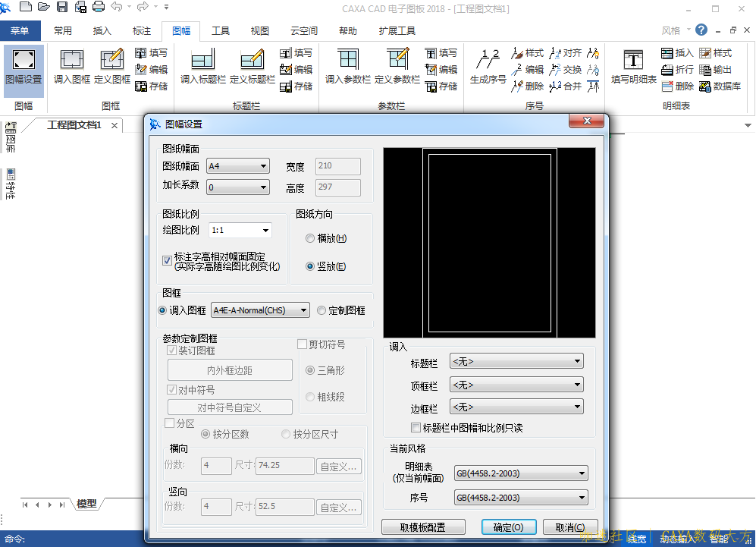This screenshot has width=756, height=547.
Task: Toggle 标注字高相对幅面固定 checkbox
Action: 168,260
